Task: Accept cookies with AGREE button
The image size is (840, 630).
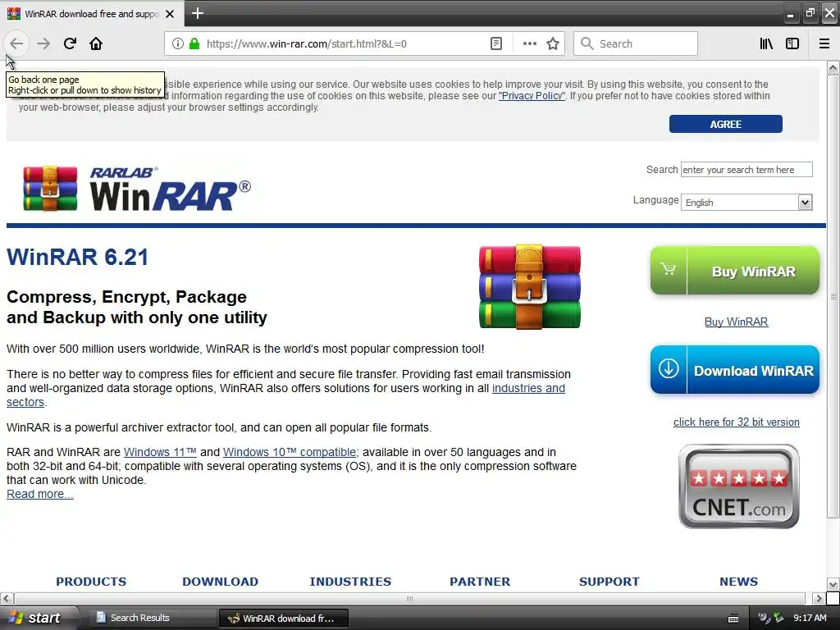Action: 725,124
